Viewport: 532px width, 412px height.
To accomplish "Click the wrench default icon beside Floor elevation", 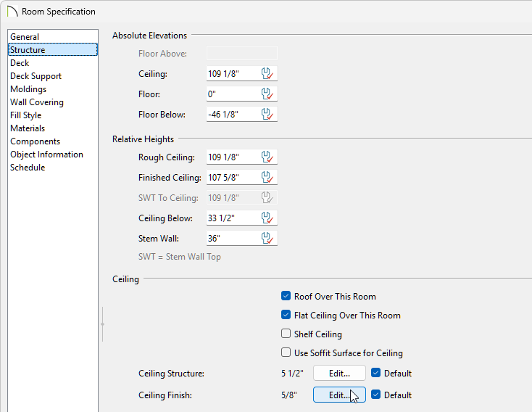I will 267,94.
